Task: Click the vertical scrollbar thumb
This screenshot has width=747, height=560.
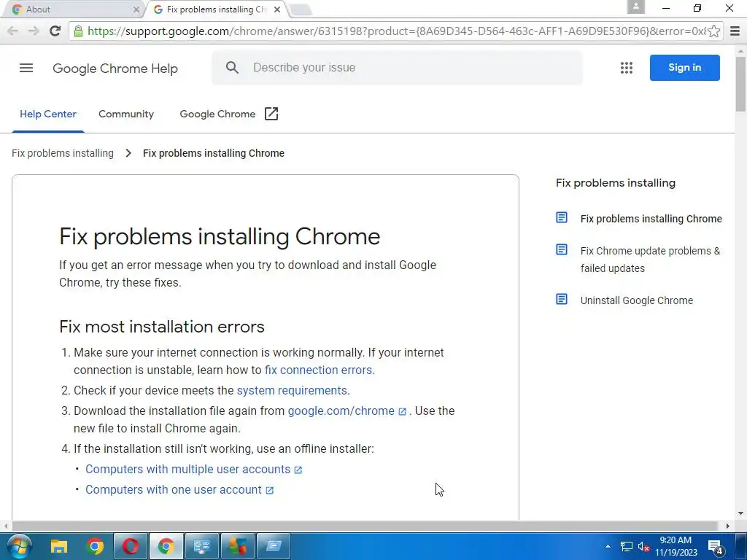Action: coord(741,85)
